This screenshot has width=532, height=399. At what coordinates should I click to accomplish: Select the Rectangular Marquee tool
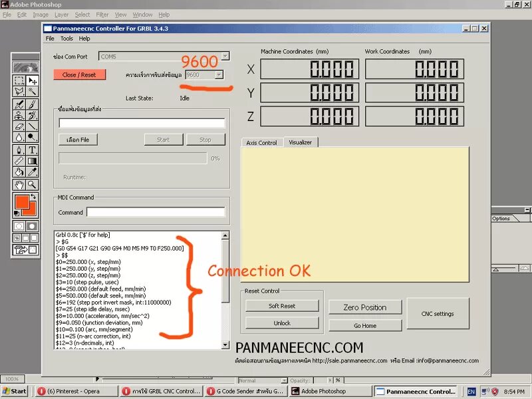(x=19, y=80)
